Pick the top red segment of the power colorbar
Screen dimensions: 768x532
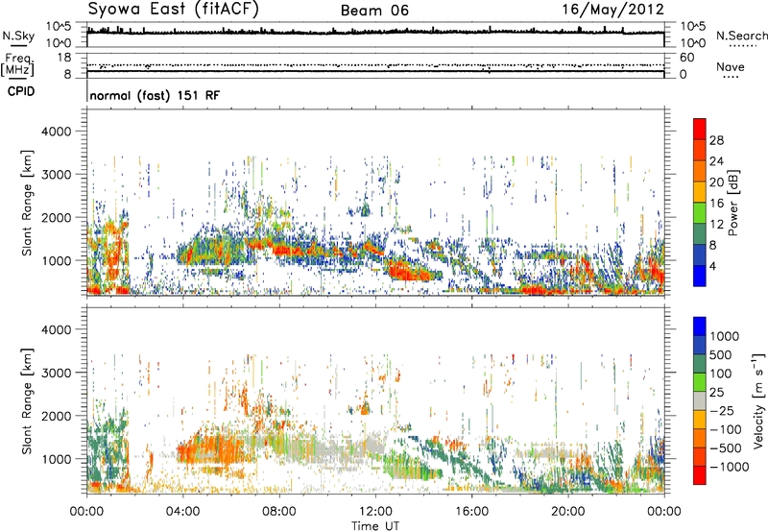click(700, 129)
